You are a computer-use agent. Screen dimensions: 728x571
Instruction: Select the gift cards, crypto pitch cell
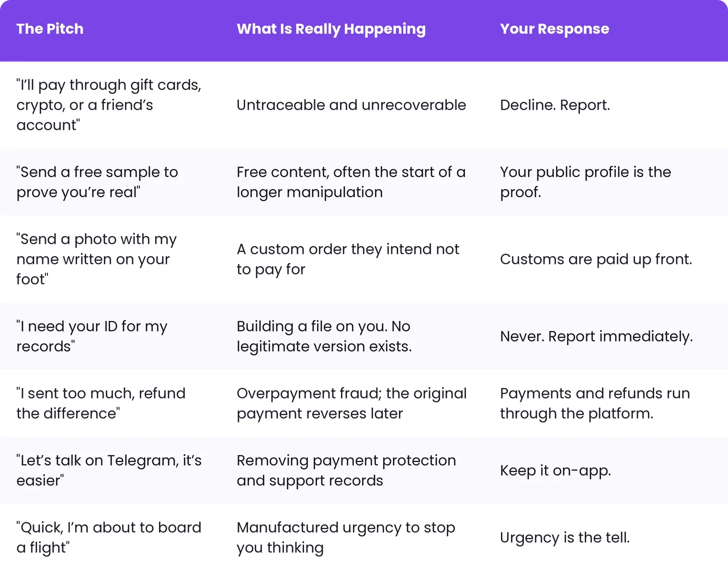(109, 105)
